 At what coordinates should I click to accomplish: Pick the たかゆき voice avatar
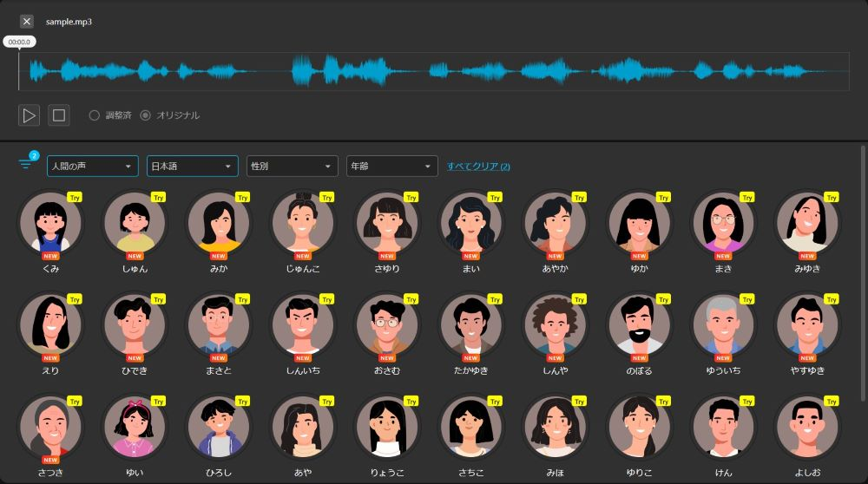tap(471, 324)
